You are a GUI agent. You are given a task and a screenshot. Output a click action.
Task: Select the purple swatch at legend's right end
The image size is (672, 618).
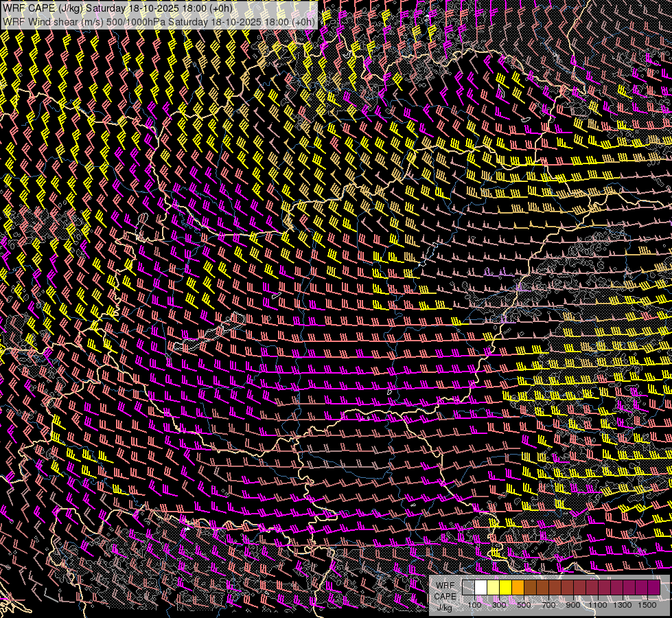653,588
